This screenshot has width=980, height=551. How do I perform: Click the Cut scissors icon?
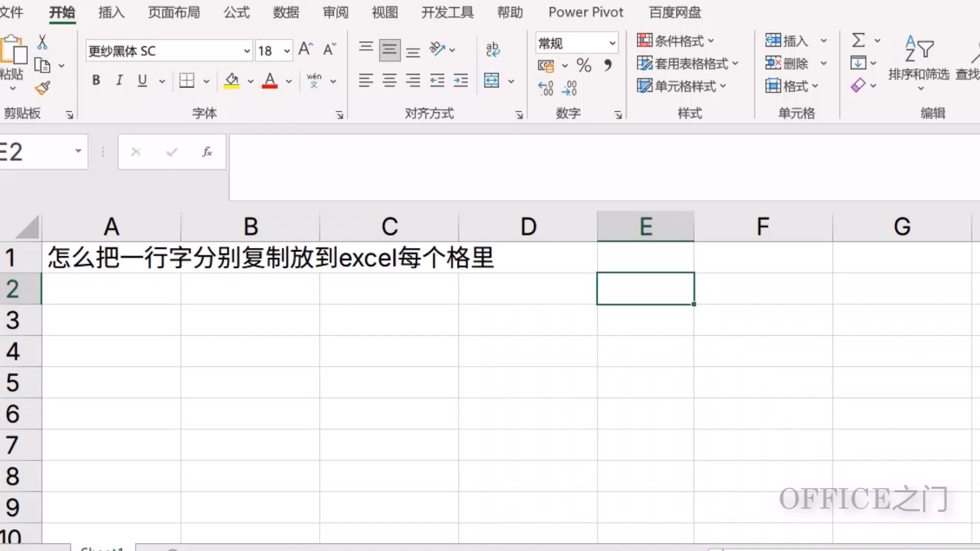pyautogui.click(x=42, y=42)
